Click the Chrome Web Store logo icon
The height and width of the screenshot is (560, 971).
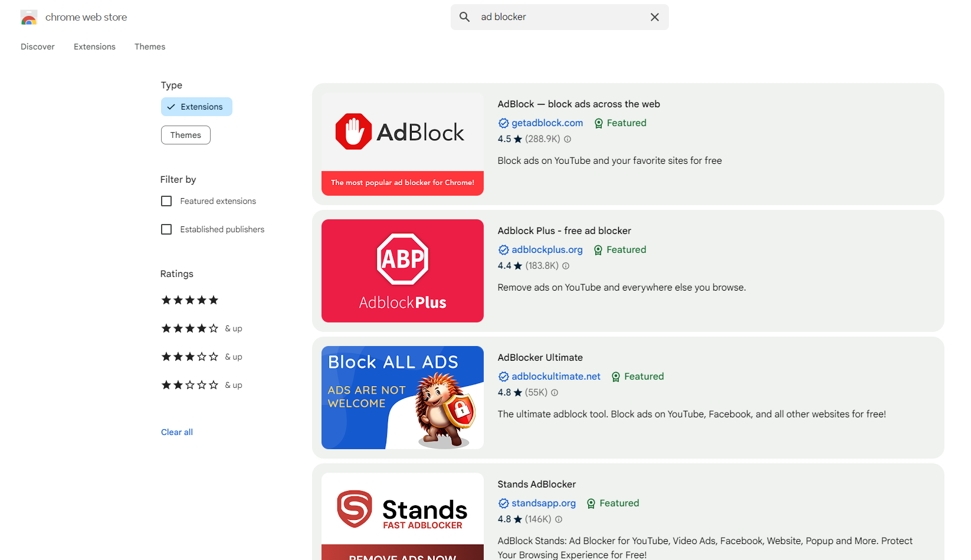[29, 18]
